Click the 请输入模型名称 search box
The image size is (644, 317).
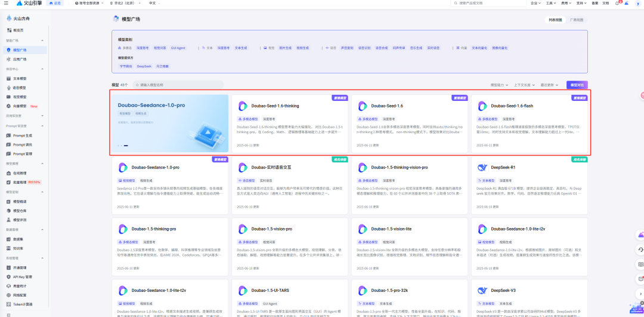(x=178, y=85)
